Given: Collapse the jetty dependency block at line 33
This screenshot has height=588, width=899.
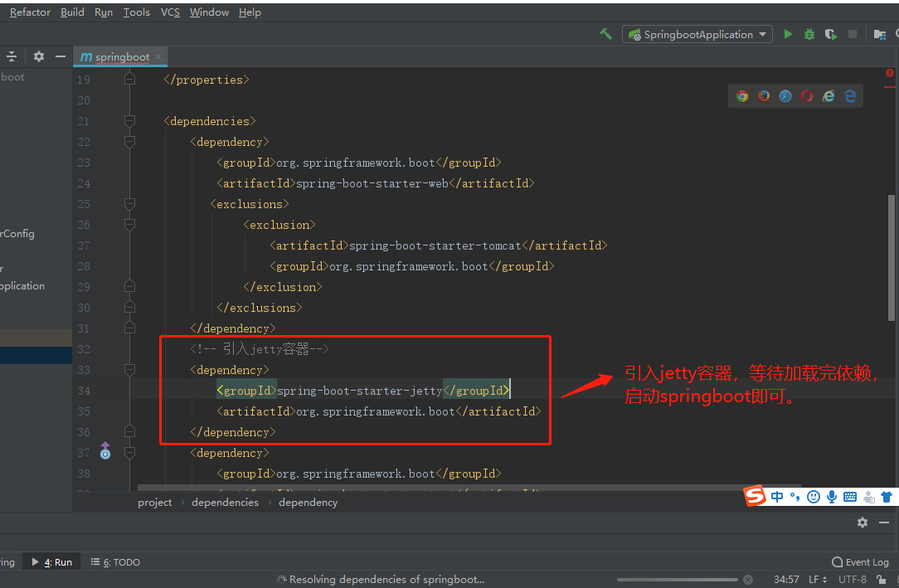Looking at the screenshot, I should tap(129, 370).
